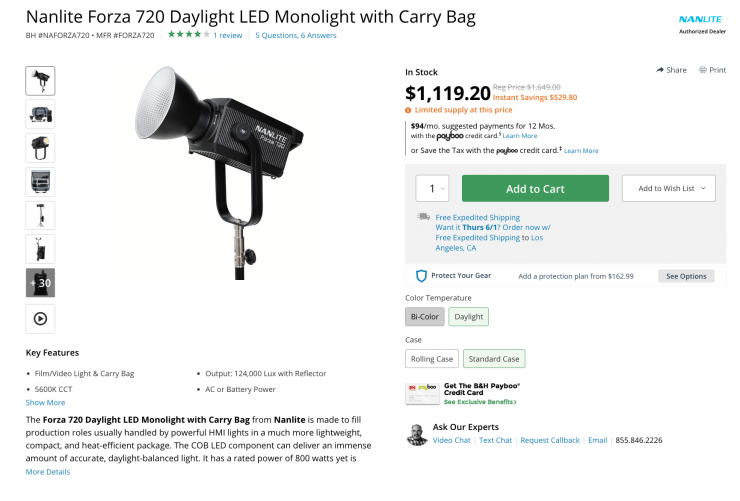Click See Options for protection plan
740x501 pixels.
point(686,276)
